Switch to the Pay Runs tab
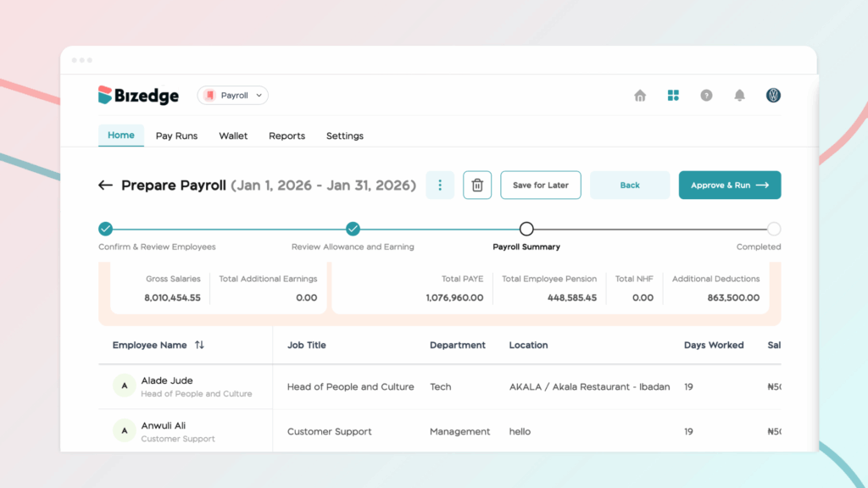The image size is (868, 488). click(x=176, y=136)
